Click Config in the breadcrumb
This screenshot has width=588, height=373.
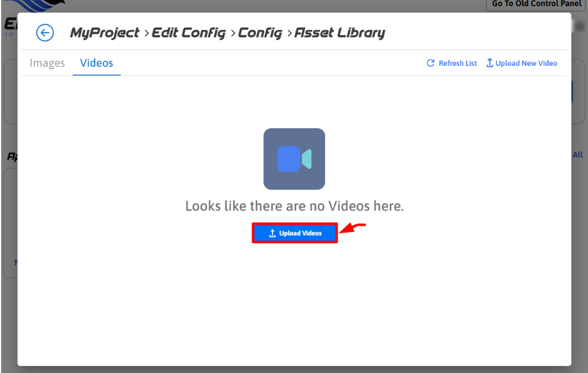coord(260,33)
